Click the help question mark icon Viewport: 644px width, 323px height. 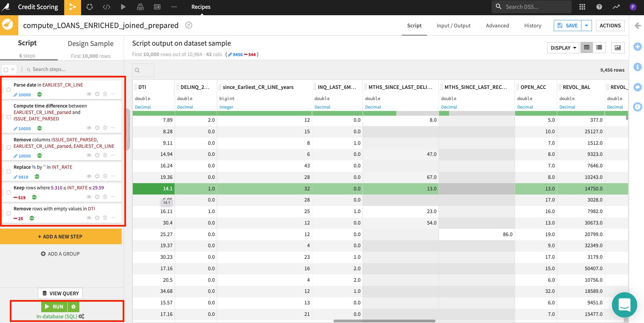click(x=599, y=7)
